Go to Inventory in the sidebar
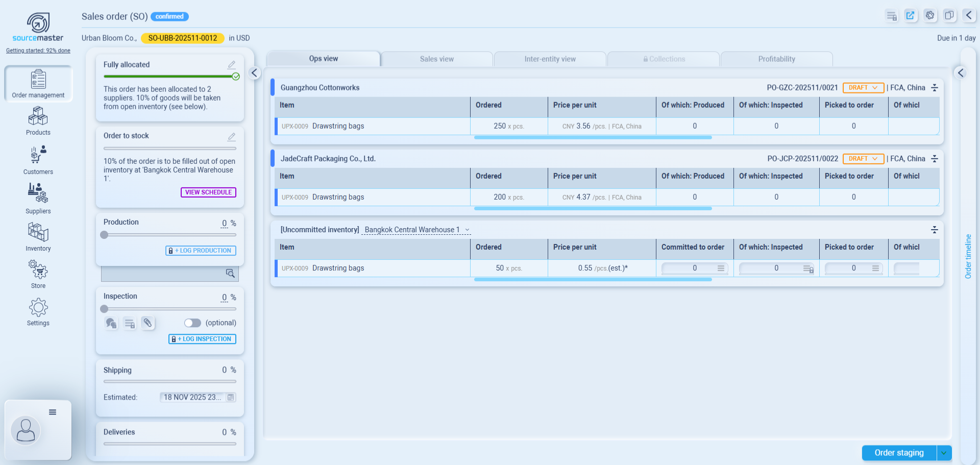Screen dimensions: 980x465 tap(38, 237)
